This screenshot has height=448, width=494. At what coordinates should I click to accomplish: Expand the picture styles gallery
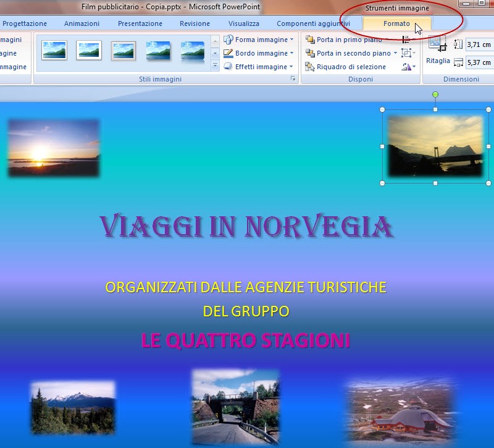coord(215,66)
